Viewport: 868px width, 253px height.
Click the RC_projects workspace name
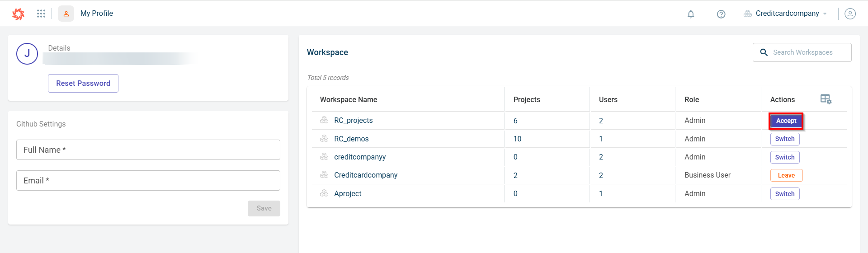(353, 120)
